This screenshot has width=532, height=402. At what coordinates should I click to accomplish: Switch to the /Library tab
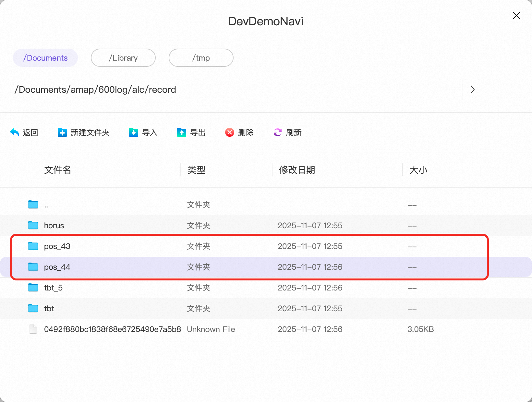tap(123, 58)
